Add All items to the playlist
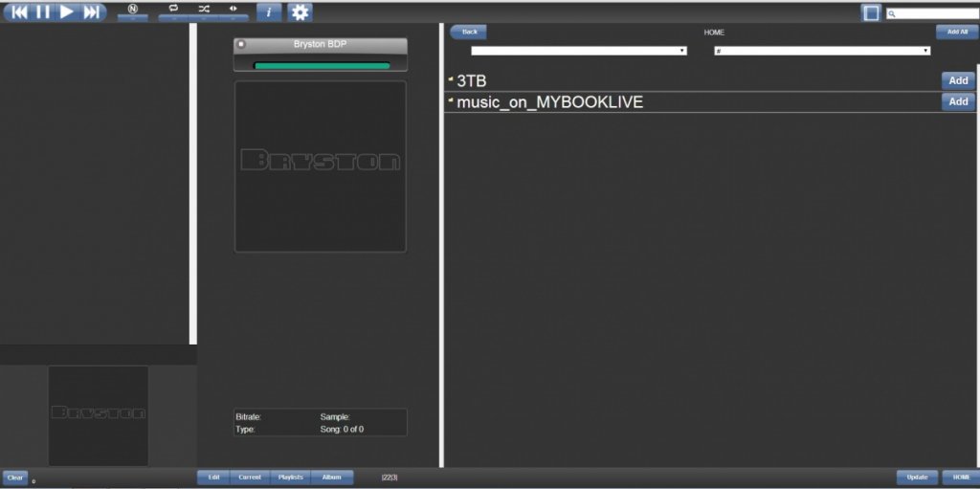Viewport: 980px width, 489px height. [x=956, y=32]
